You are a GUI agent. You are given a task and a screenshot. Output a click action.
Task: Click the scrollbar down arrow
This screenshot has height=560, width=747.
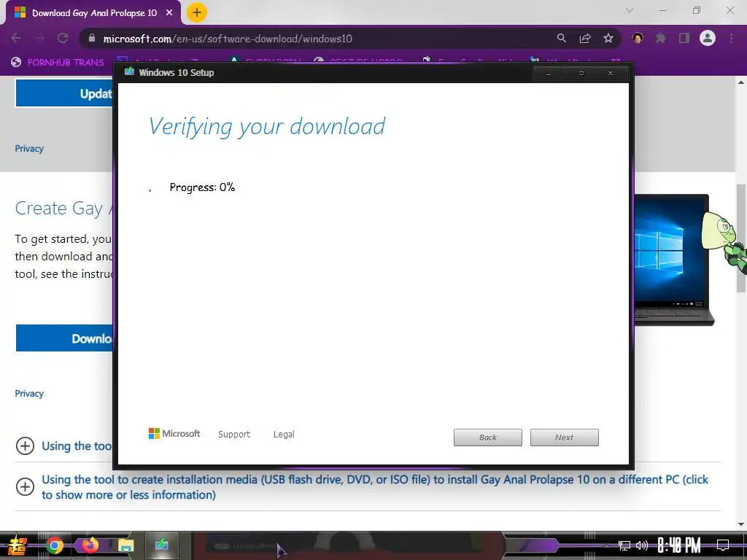pyautogui.click(x=741, y=524)
